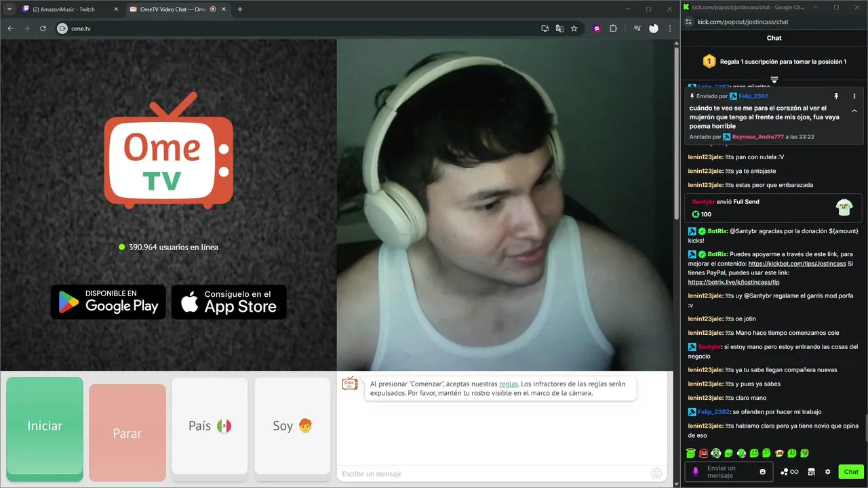Go back in the OmeTV browser window
Image resolution: width=868 pixels, height=488 pixels.
[x=10, y=28]
